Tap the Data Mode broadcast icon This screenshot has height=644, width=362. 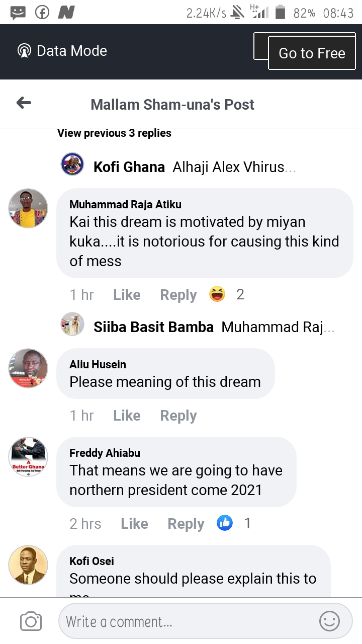24,51
